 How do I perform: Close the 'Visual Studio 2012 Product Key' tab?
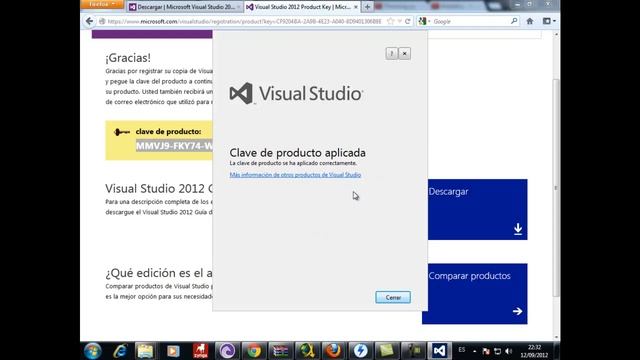pos(356,7)
